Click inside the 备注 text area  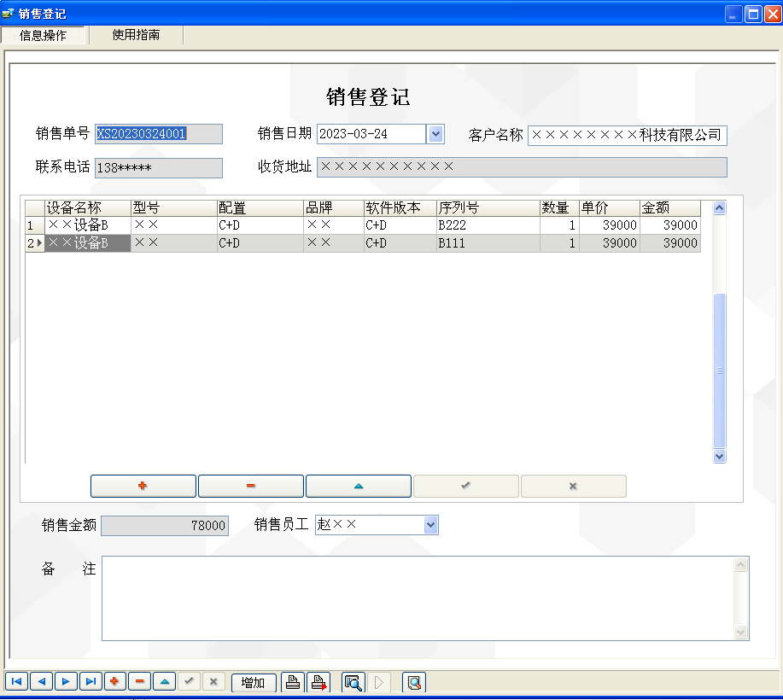click(x=418, y=598)
